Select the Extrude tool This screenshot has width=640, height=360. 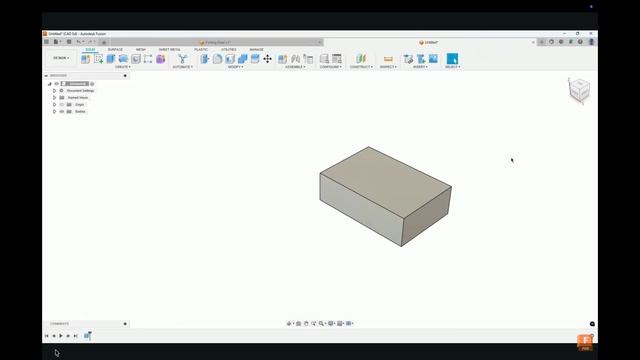pos(111,59)
